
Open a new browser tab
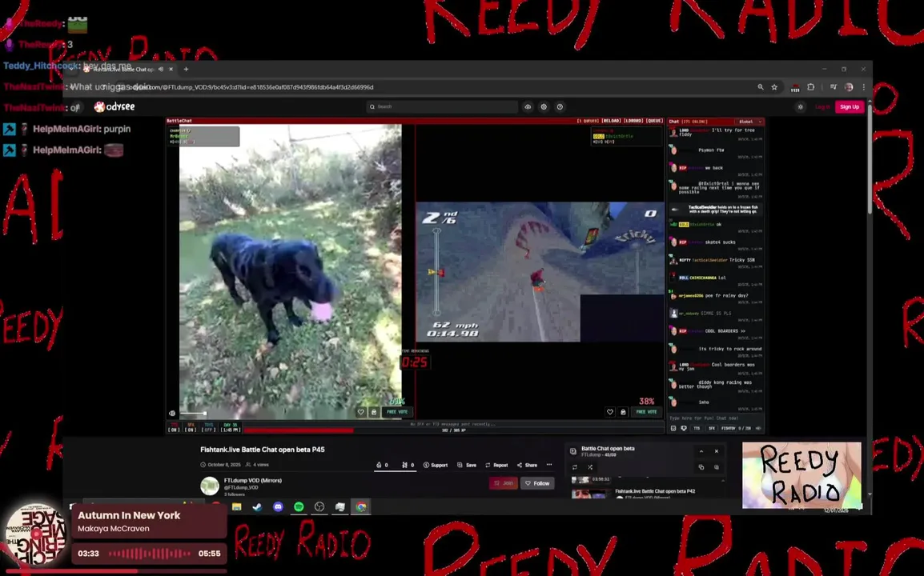pos(187,69)
